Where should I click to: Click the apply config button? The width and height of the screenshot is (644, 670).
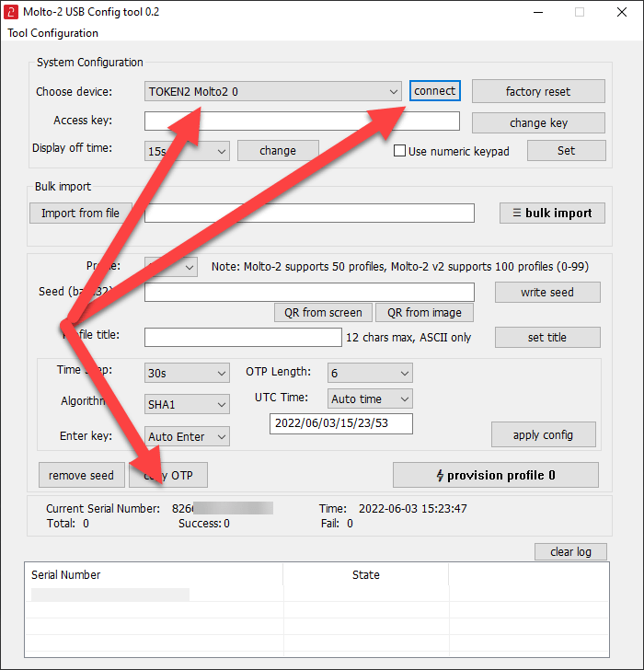[543, 434]
